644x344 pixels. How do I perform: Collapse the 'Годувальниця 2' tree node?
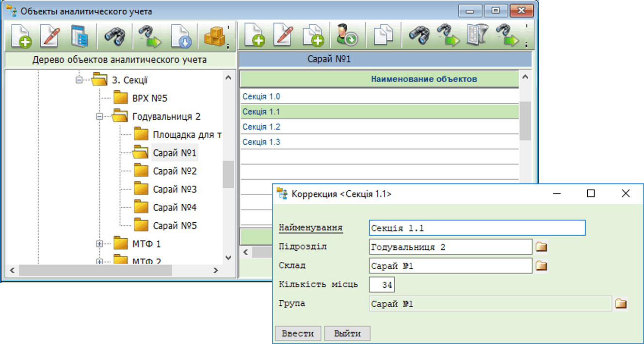[x=99, y=116]
